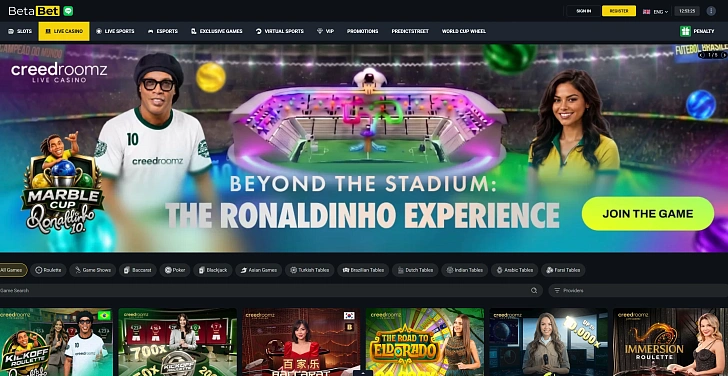Click the Ronaldinho Experience banner headline
728x376 pixels.
362,215
